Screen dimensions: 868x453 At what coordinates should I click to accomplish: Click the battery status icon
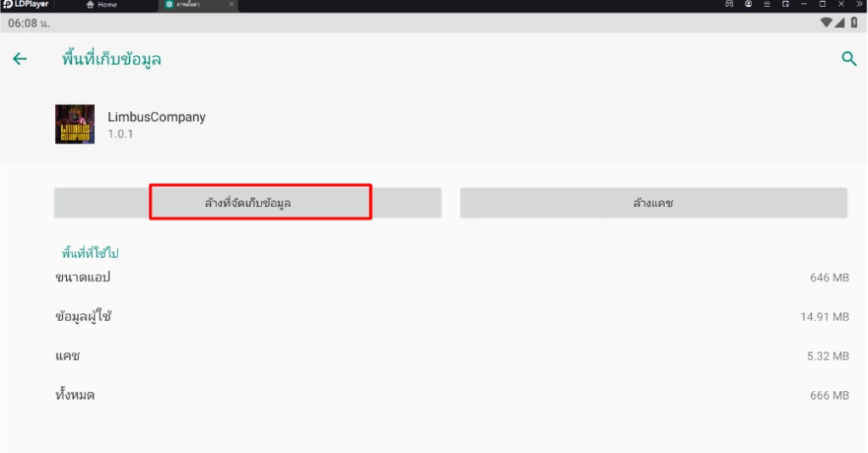(x=854, y=23)
